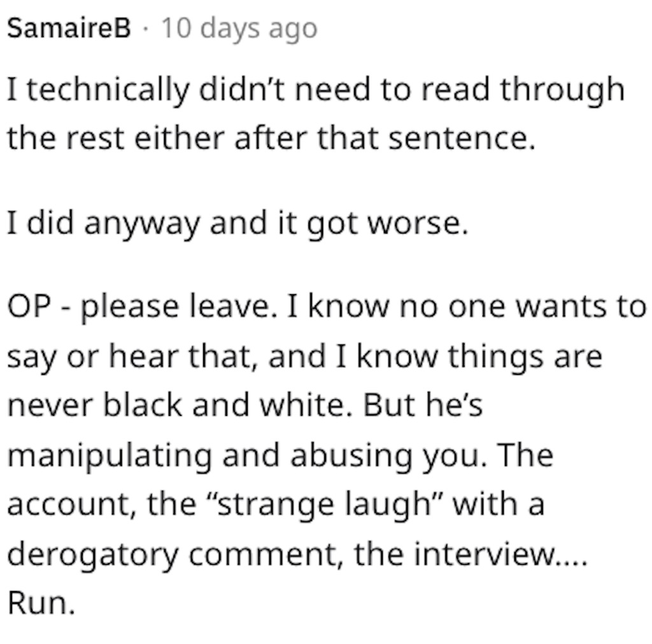Click the "10 days ago" timestamp
Viewport: 652px width, 644px height.
tap(239, 29)
